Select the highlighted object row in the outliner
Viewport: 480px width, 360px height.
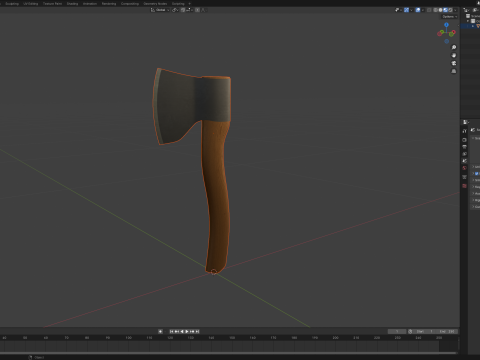click(470, 26)
